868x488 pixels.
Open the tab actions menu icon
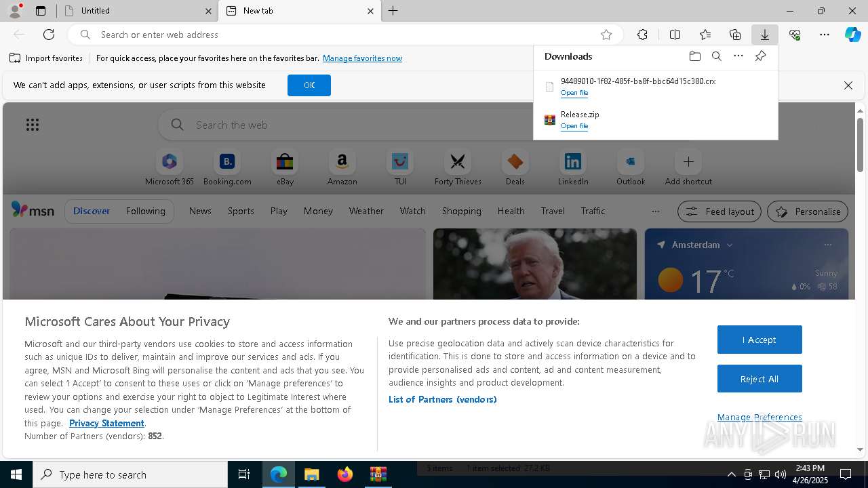[41, 11]
